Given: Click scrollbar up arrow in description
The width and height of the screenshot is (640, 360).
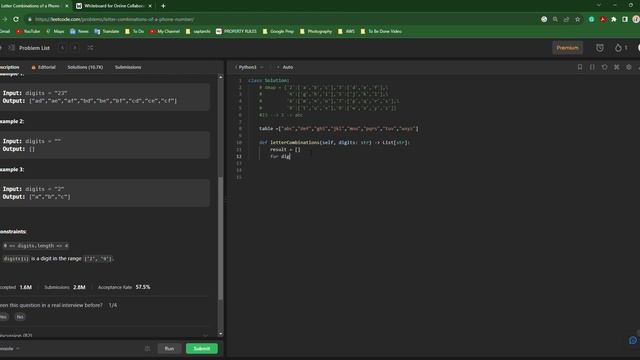Looking at the screenshot, I should (220, 77).
